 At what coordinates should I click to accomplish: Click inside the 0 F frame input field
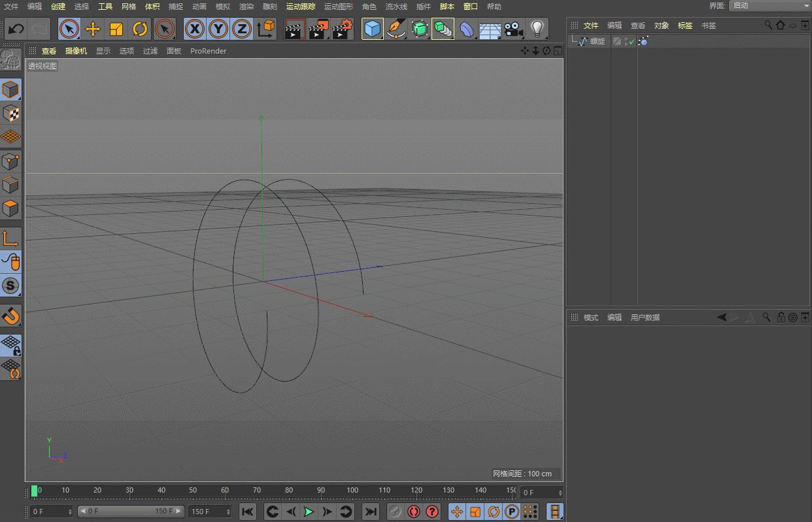[46, 512]
